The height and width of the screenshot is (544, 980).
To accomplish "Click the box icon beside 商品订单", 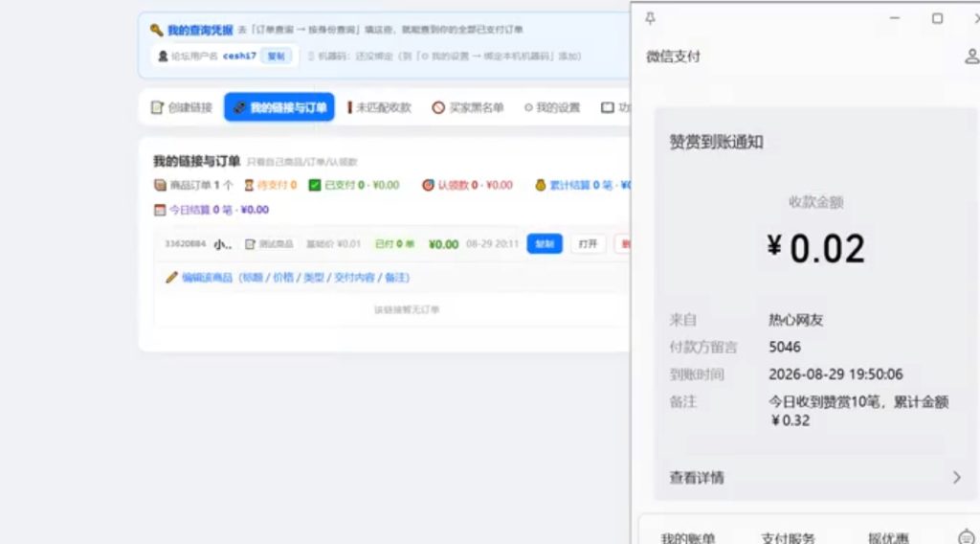I will 160,185.
